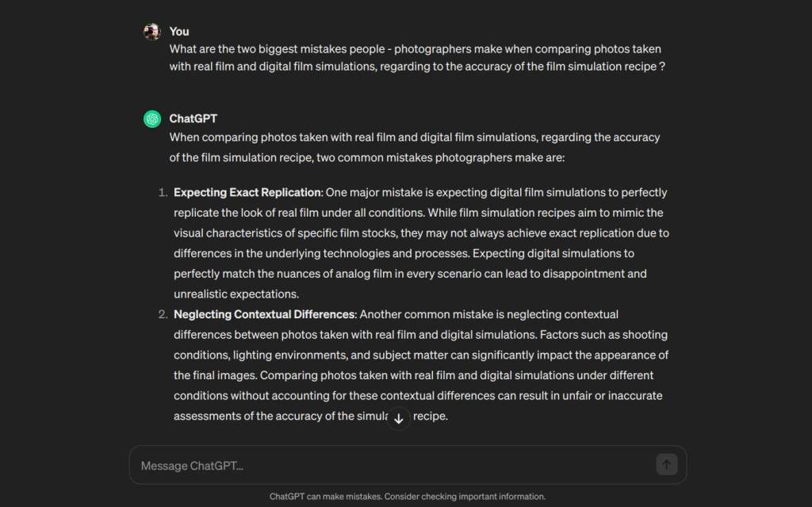Image resolution: width=812 pixels, height=507 pixels.
Task: Click the "Expecting Exact Replication" bold heading
Action: point(247,192)
